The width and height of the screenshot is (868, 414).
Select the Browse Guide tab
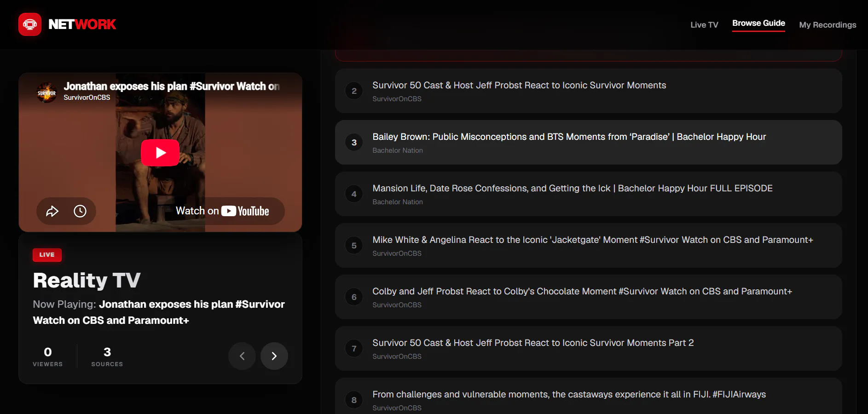tap(758, 23)
